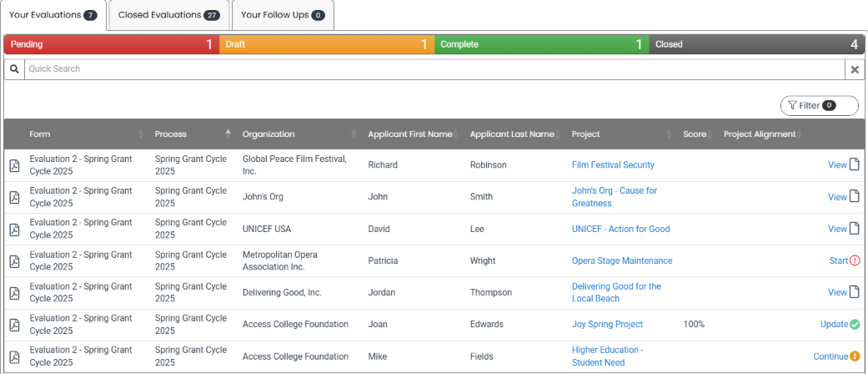Filter by Pending status bar
Viewport: 868px width, 374px height.
[112, 44]
